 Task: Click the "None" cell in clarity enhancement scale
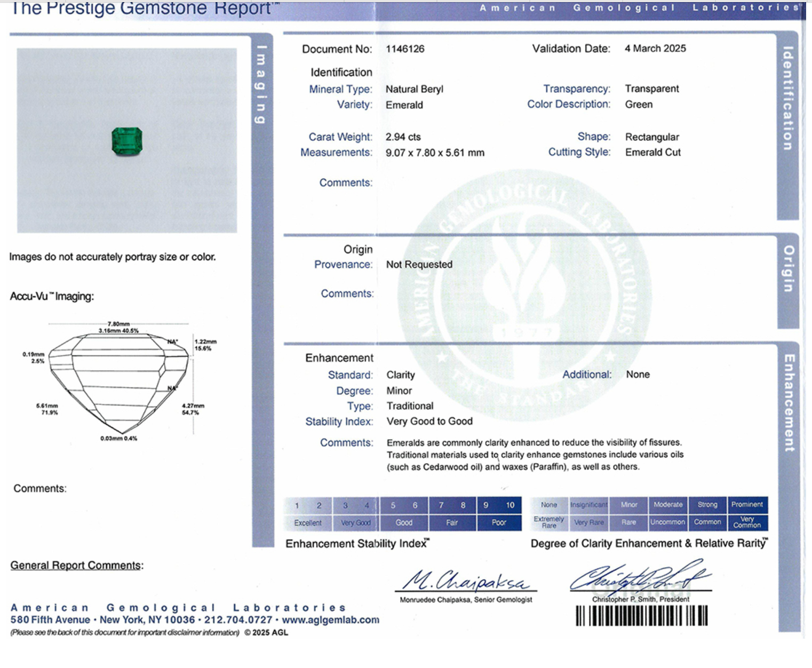point(549,505)
